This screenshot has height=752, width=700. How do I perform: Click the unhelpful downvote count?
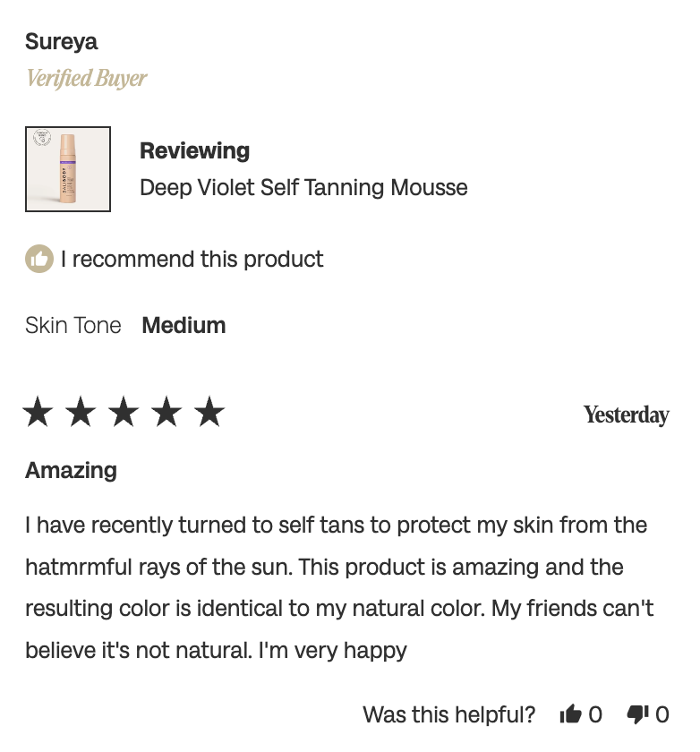pos(662,714)
